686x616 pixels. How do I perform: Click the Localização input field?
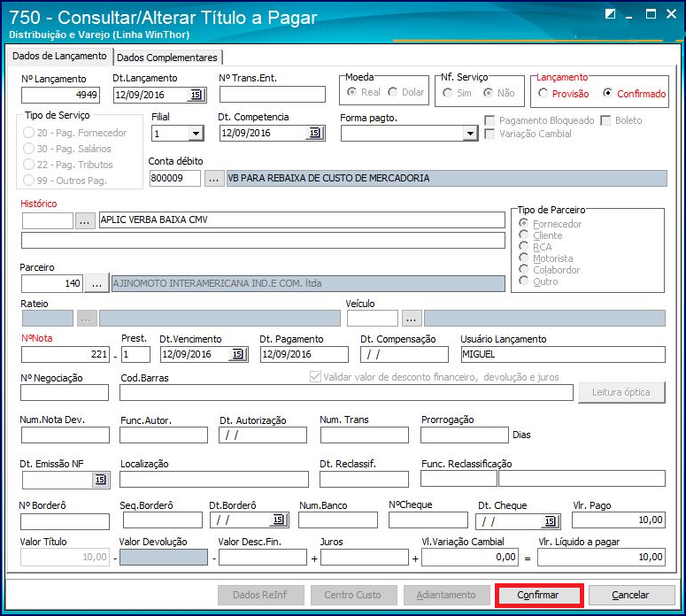coord(214,480)
